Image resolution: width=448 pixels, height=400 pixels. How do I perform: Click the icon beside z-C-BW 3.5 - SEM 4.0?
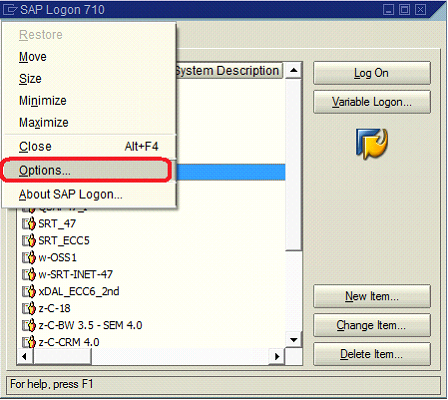pyautogui.click(x=29, y=325)
